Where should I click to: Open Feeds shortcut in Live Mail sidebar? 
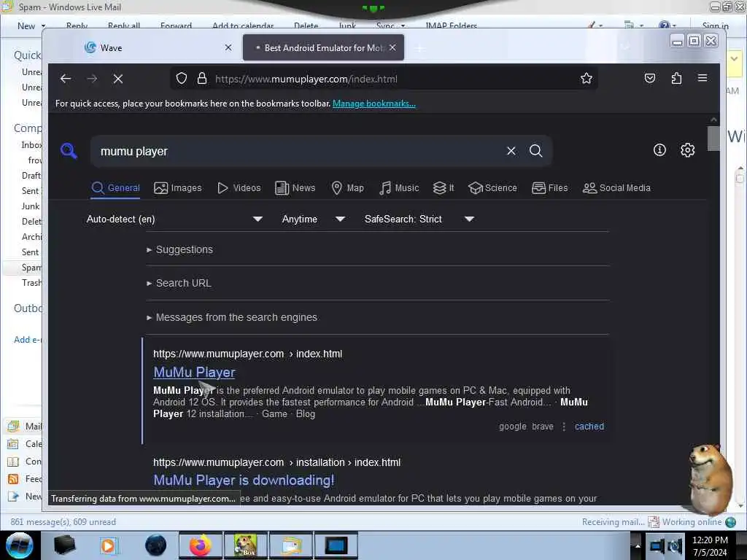coord(25,479)
